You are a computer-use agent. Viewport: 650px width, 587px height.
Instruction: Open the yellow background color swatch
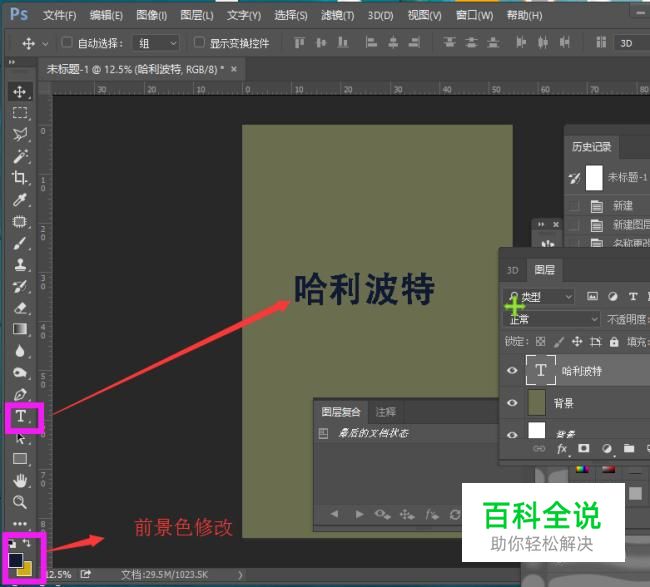27,570
